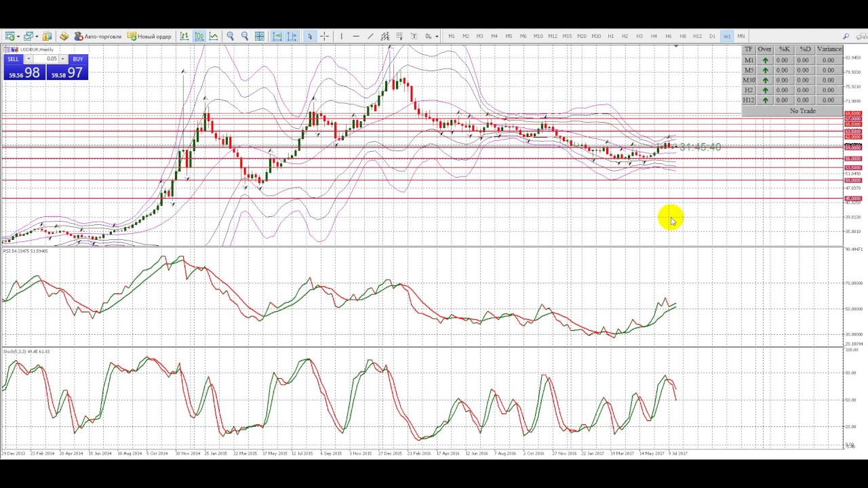
Task: Toggle chart auto-scroll
Action: [x=277, y=36]
